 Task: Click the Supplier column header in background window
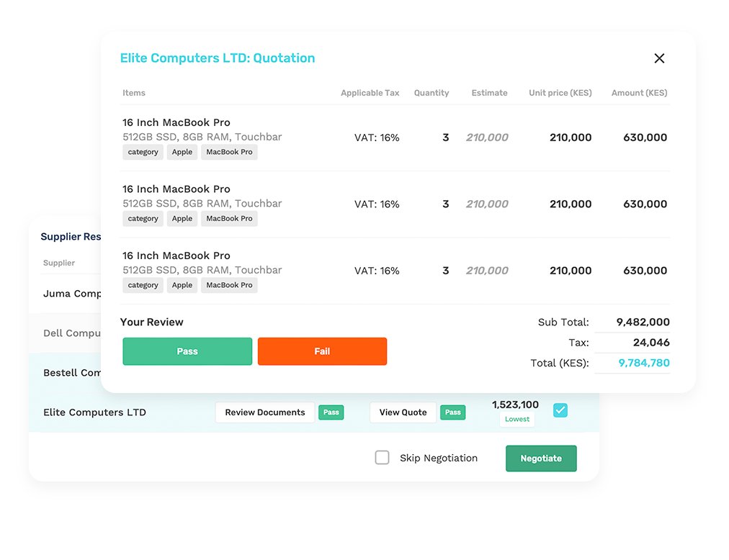(x=59, y=263)
